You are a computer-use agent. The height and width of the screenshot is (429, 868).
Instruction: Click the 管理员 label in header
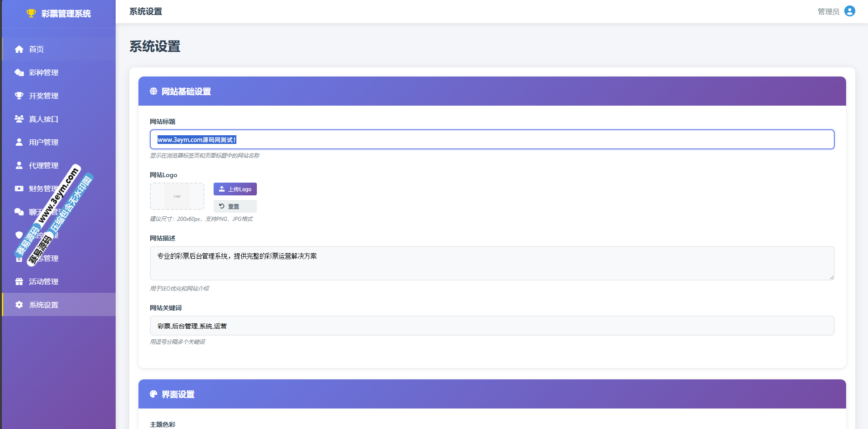(828, 11)
